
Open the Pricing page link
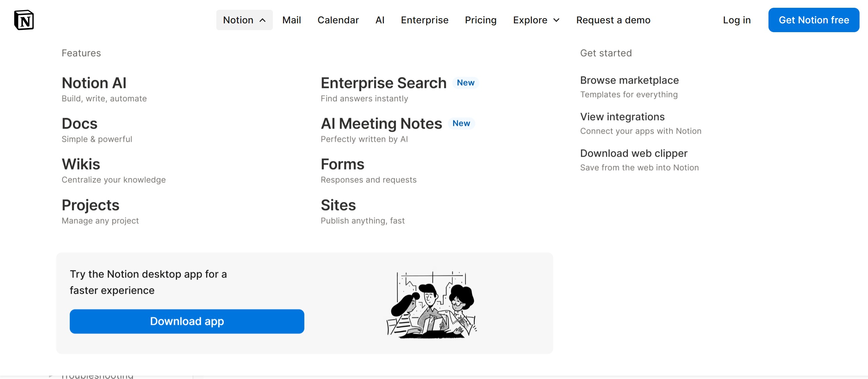click(480, 20)
